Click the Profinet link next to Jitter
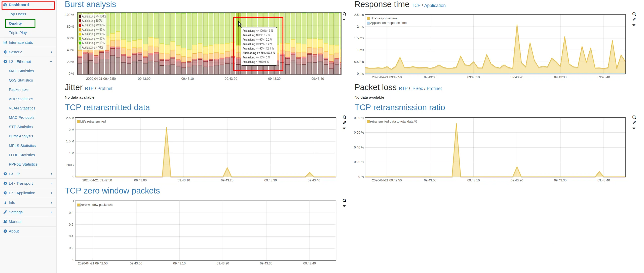The width and height of the screenshot is (644, 273). (x=105, y=89)
